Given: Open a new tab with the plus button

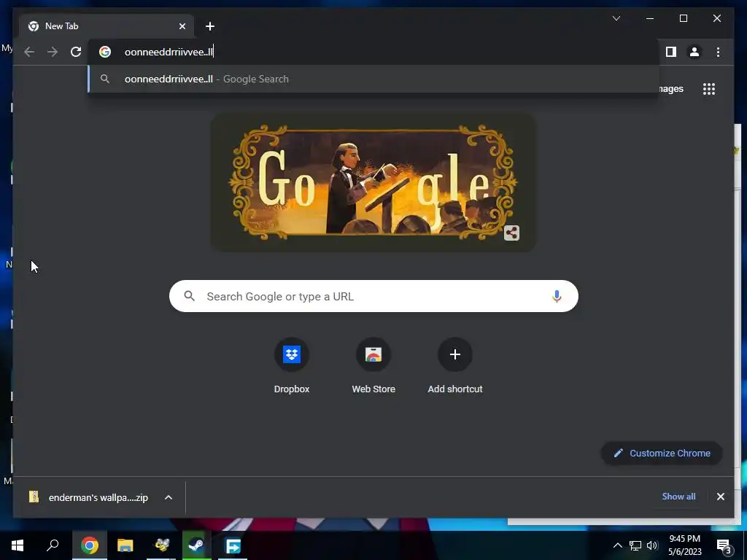Looking at the screenshot, I should tap(210, 26).
